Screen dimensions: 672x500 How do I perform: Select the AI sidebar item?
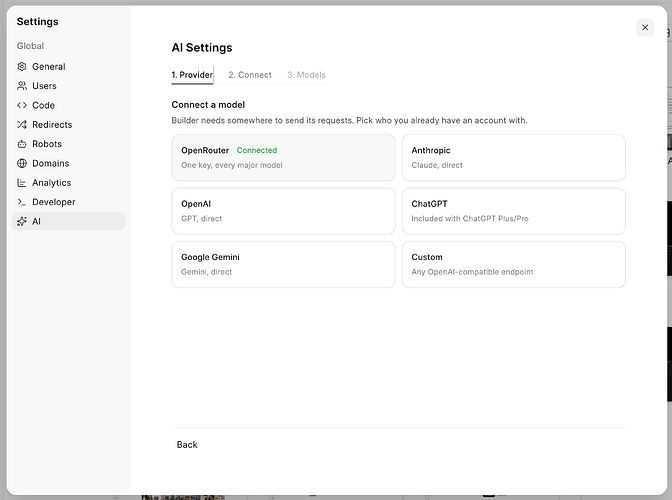(x=69, y=221)
